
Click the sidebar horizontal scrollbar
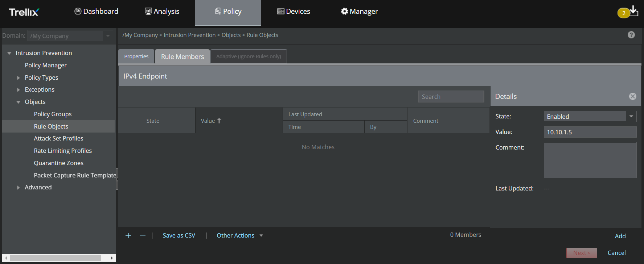(55, 258)
